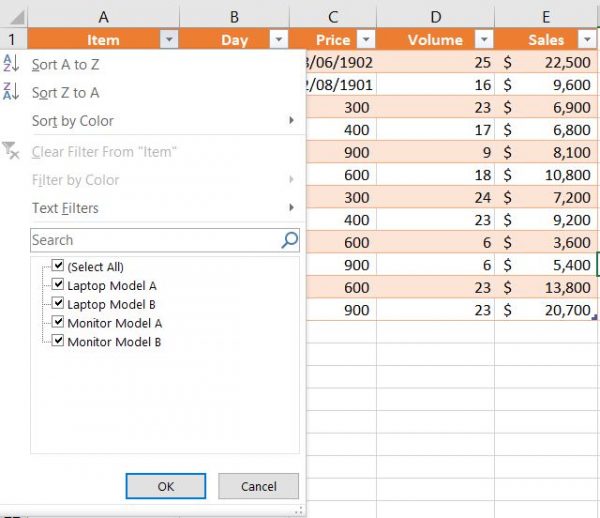600x518 pixels.
Task: Uncheck Monitor Model B
Action: click(x=57, y=340)
